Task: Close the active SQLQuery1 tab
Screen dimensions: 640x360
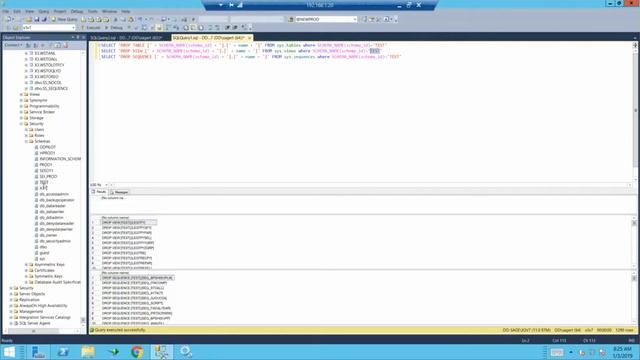Action: tap(249, 38)
